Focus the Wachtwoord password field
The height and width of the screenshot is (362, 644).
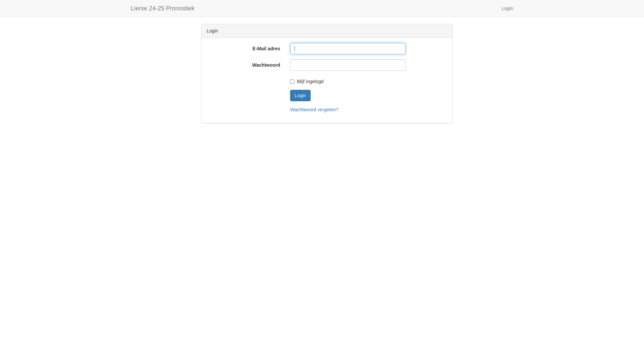pyautogui.click(x=347, y=65)
